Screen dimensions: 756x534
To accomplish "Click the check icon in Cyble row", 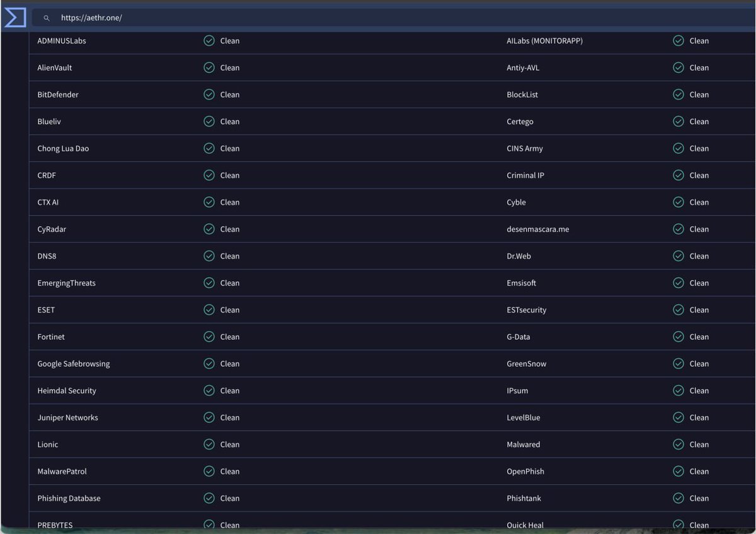I will tap(679, 202).
